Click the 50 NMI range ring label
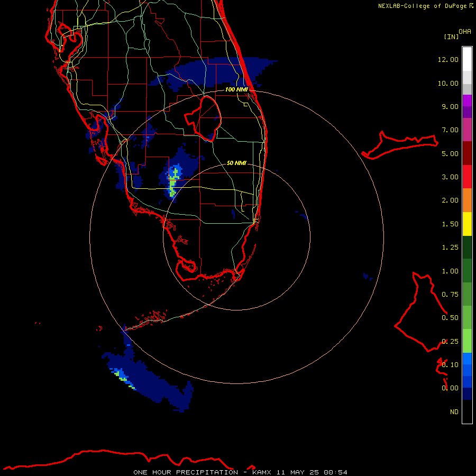Viewport: 476px width, 476px height. (x=236, y=163)
